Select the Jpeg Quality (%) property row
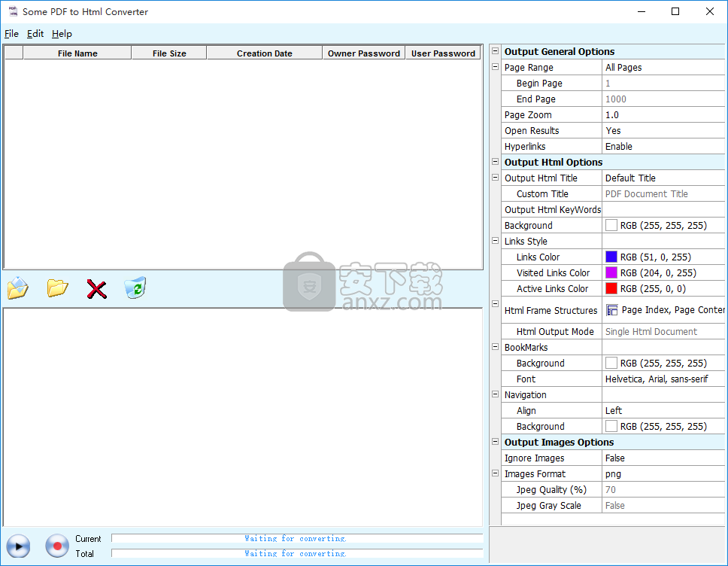 [x=613, y=489]
